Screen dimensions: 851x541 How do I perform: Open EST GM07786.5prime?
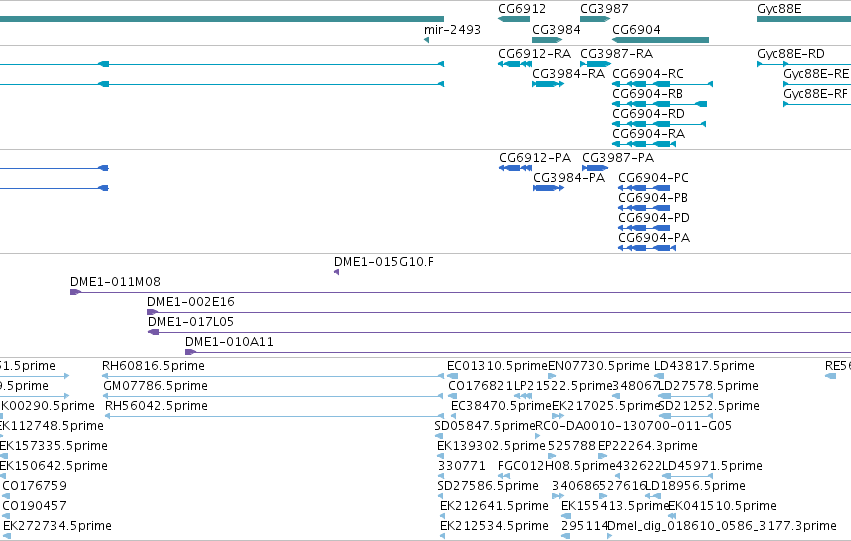(x=155, y=386)
